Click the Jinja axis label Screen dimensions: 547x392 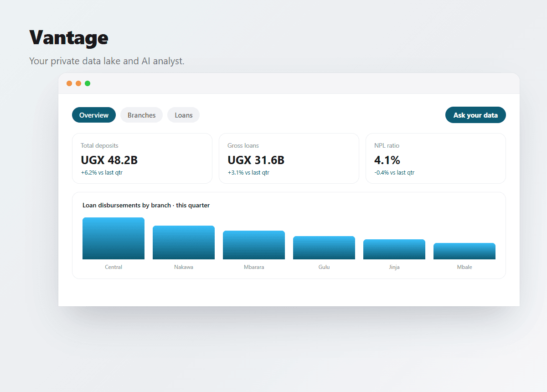pos(394,267)
